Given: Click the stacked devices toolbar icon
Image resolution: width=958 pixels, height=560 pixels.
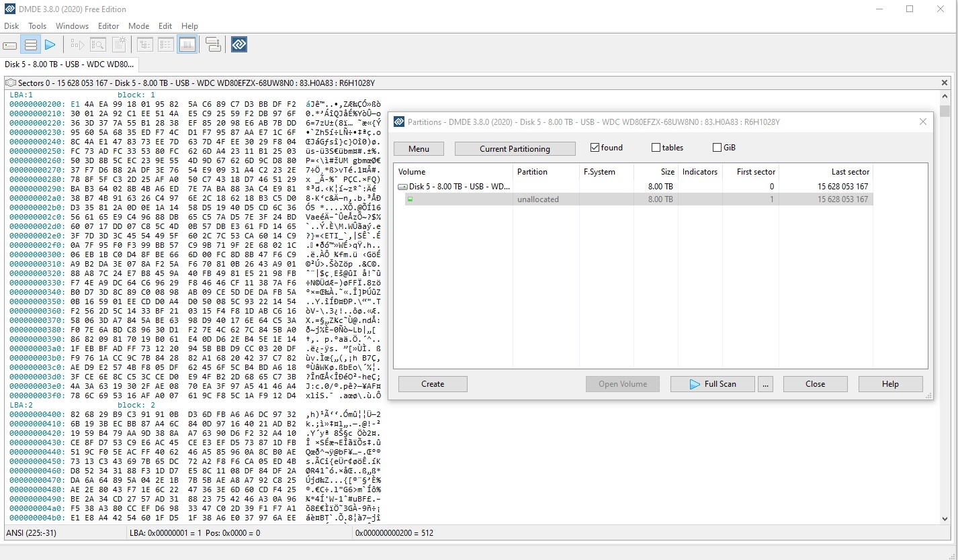Looking at the screenshot, I should [213, 45].
